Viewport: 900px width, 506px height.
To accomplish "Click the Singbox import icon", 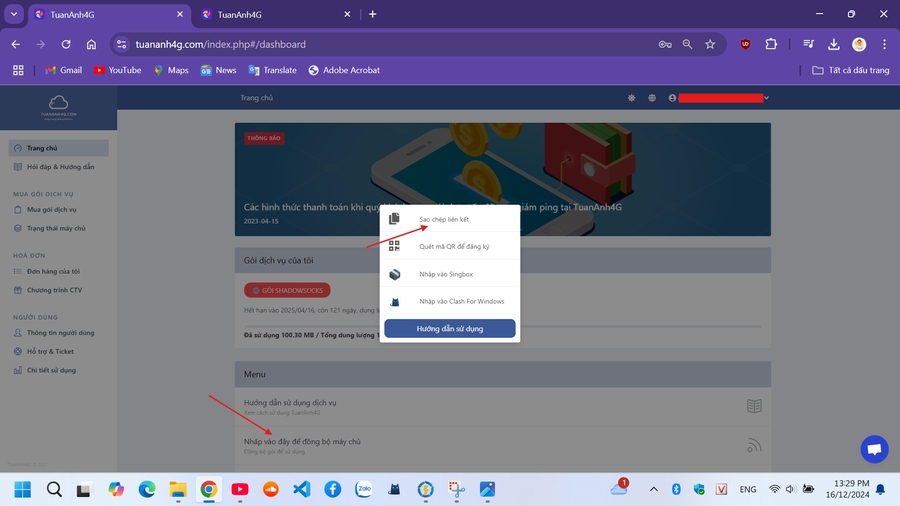I will pos(394,274).
